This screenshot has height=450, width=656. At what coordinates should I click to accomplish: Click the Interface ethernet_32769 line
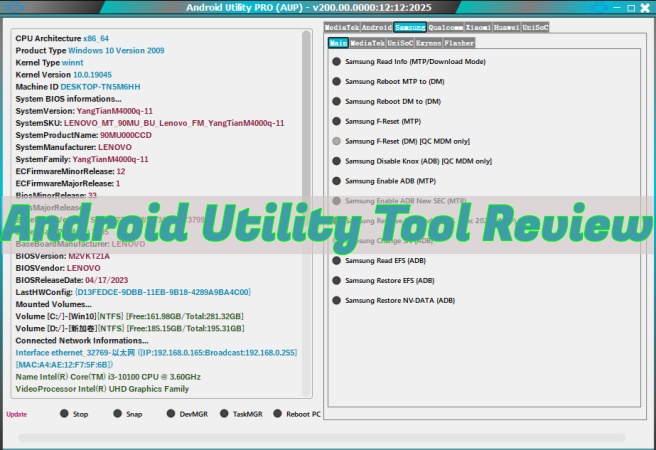click(x=156, y=353)
